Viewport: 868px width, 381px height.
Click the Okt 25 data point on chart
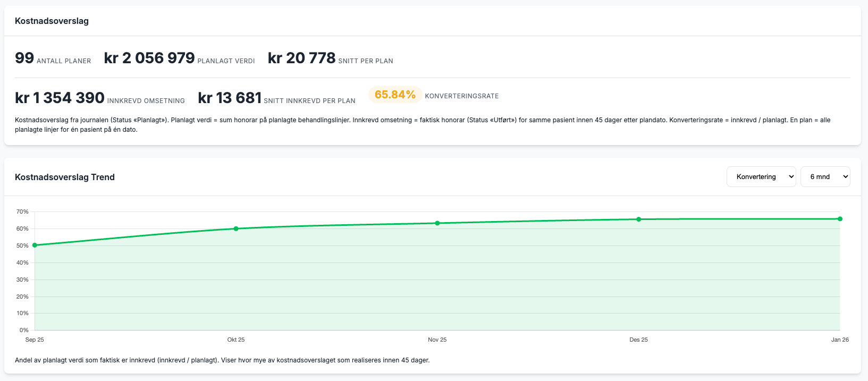pyautogui.click(x=236, y=228)
